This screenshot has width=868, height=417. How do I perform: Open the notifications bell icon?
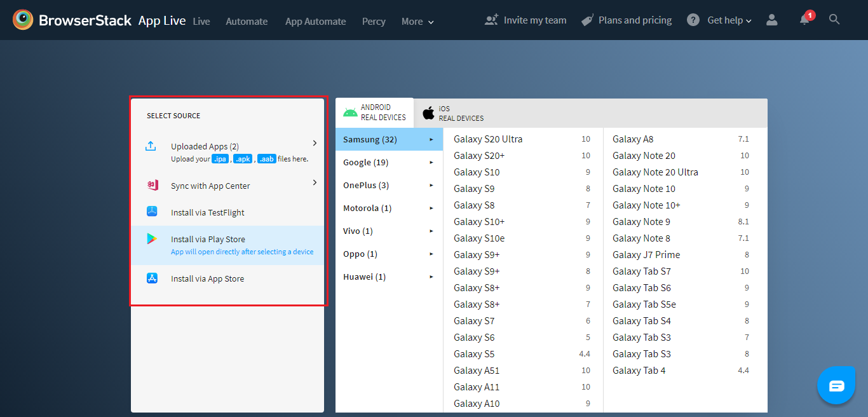click(x=805, y=20)
